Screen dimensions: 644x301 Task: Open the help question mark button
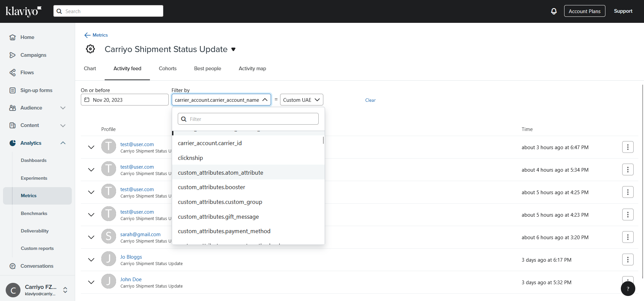[x=628, y=289]
